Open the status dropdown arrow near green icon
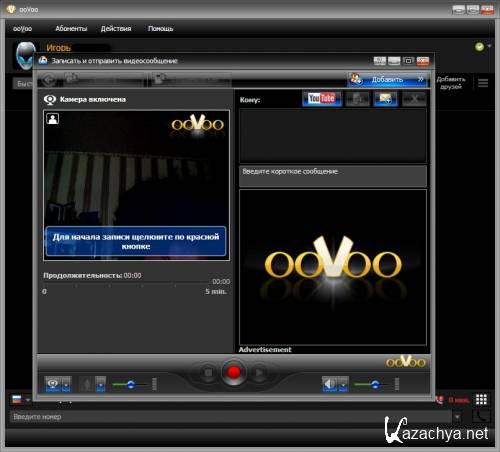 click(489, 46)
